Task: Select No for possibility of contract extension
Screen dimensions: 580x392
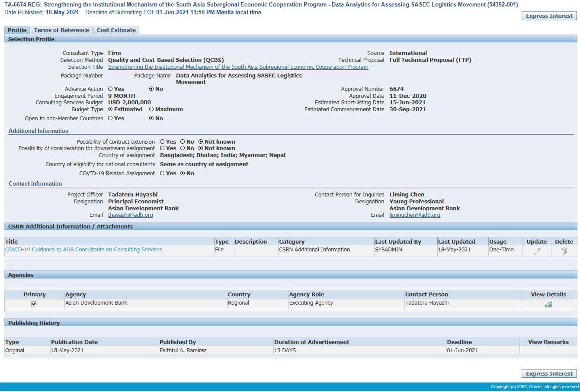Action: [x=183, y=141]
